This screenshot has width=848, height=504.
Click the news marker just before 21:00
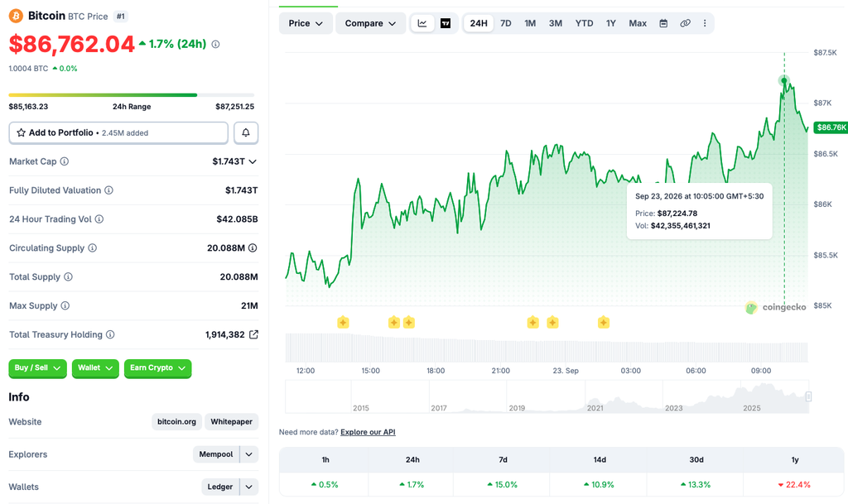[532, 323]
